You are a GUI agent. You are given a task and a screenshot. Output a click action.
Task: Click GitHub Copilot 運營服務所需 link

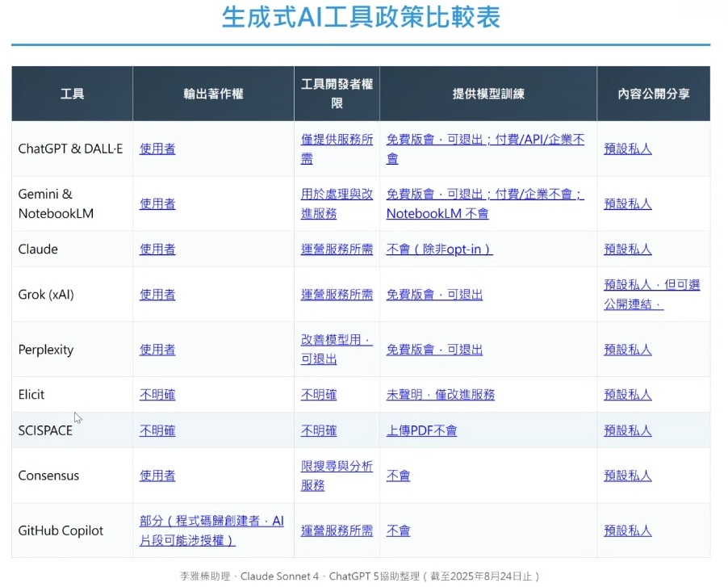337,530
